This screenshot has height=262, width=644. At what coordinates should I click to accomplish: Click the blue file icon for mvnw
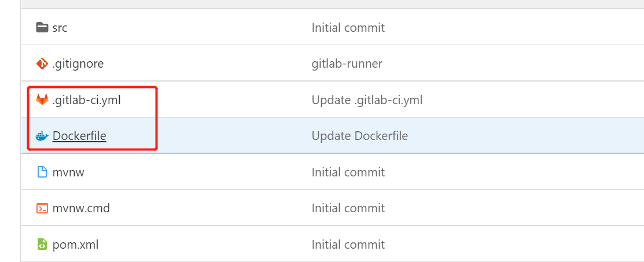pyautogui.click(x=42, y=172)
